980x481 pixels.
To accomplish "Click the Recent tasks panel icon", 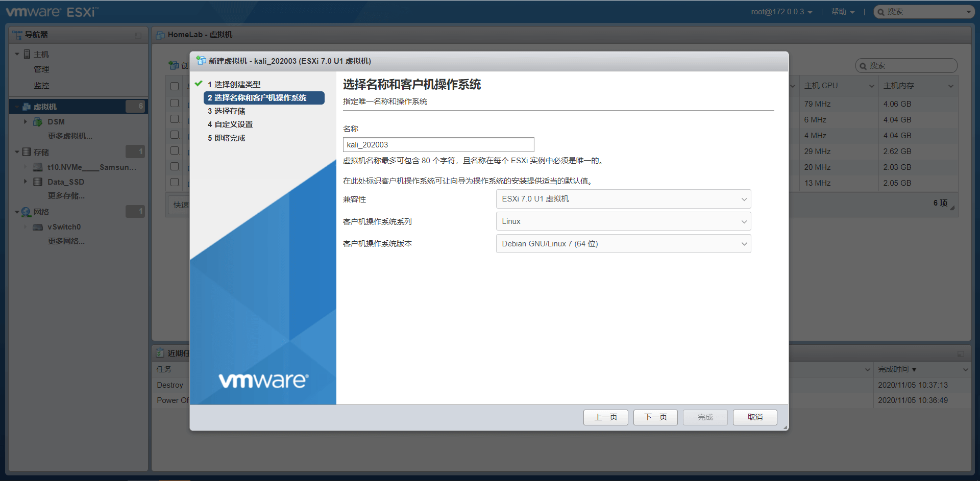I will [160, 353].
